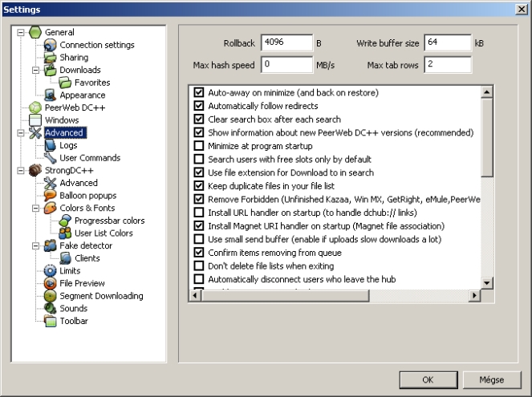This screenshot has height=397, width=532.
Task: Enable Minimize at program startup
Action: tap(198, 146)
